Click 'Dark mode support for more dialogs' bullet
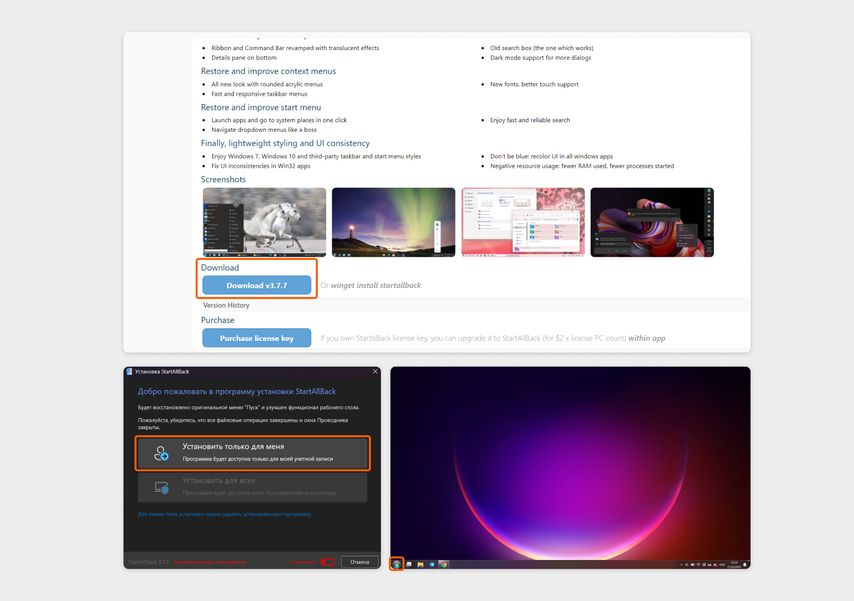The image size is (854, 601). coord(540,57)
